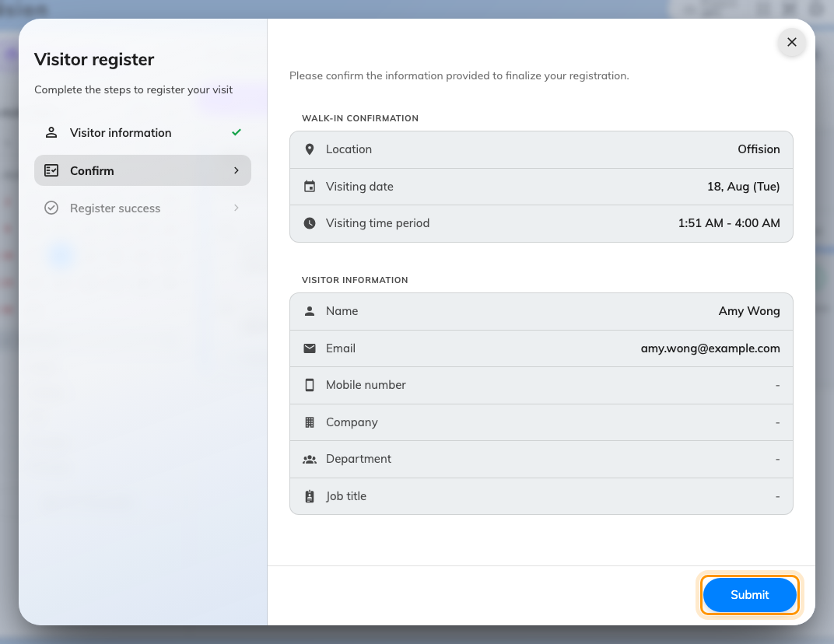Viewport: 834px width, 644px height.
Task: Click the person icon in the Name row
Action: click(310, 311)
